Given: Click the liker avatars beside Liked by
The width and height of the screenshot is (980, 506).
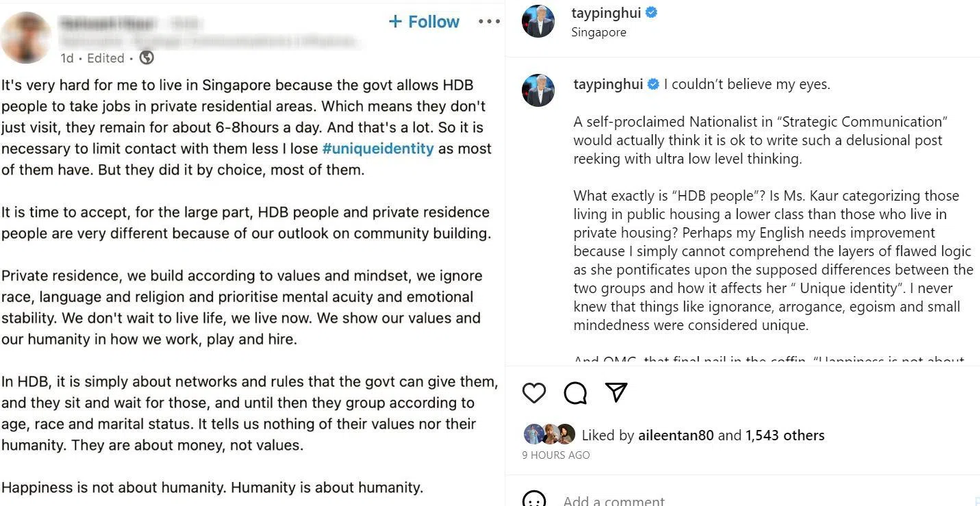Looking at the screenshot, I should click(x=549, y=434).
